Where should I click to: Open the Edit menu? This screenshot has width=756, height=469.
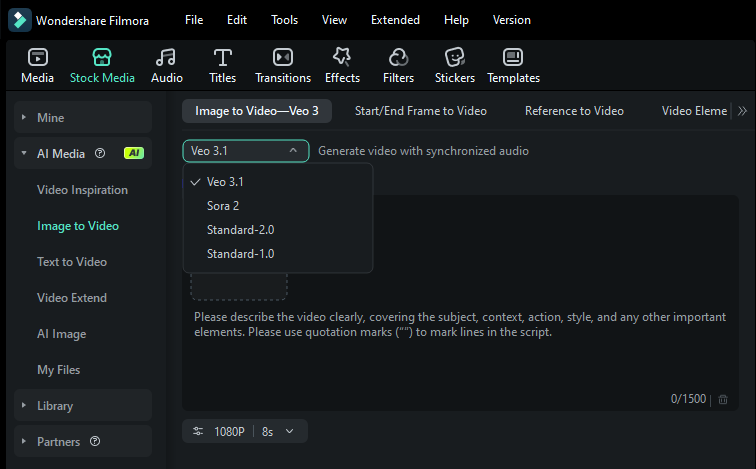tap(237, 20)
